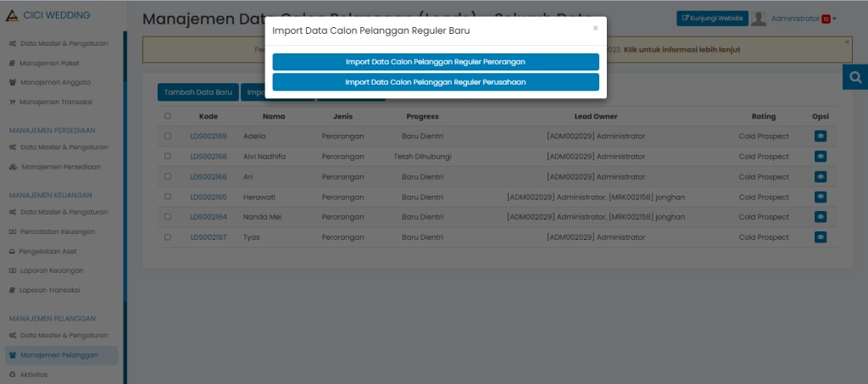Choose Import Data Calon Pelanggan Reguler Perorangan

(x=436, y=62)
